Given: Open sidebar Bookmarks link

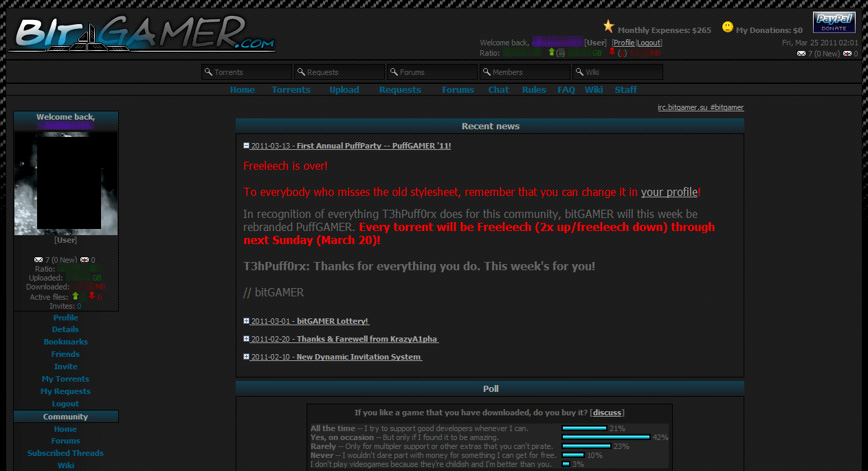Looking at the screenshot, I should 66,342.
